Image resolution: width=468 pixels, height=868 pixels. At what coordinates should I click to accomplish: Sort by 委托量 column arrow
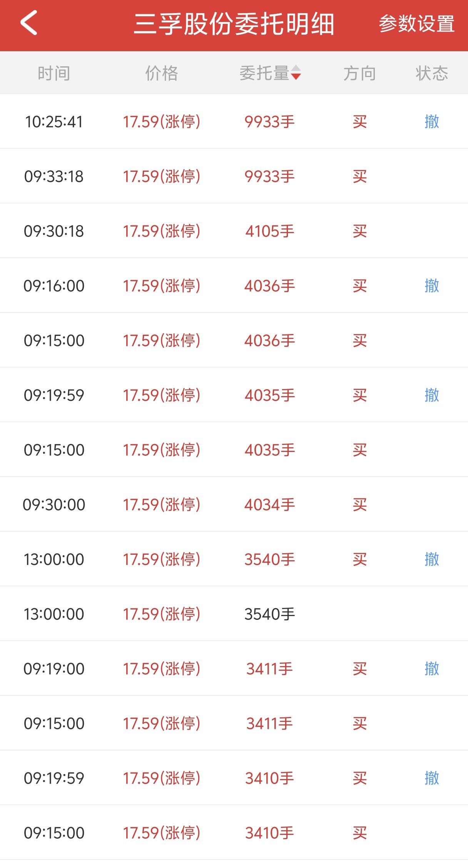[296, 73]
